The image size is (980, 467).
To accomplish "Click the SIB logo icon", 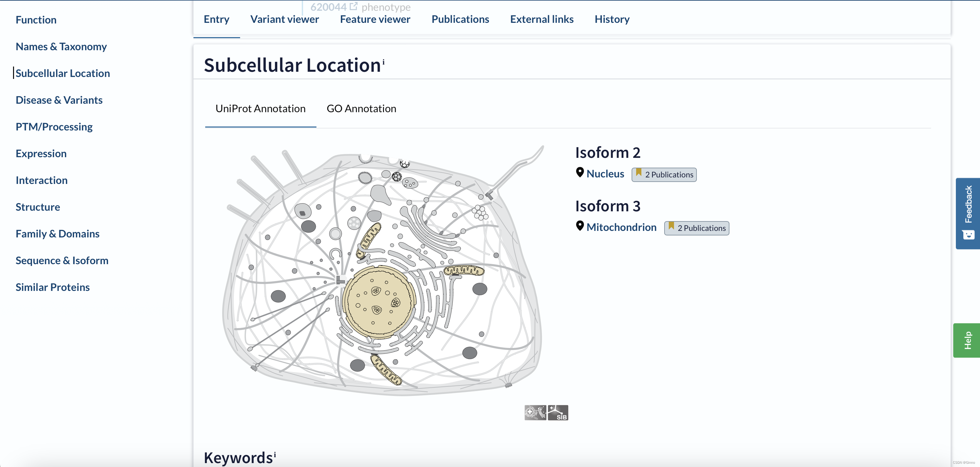I will (558, 413).
